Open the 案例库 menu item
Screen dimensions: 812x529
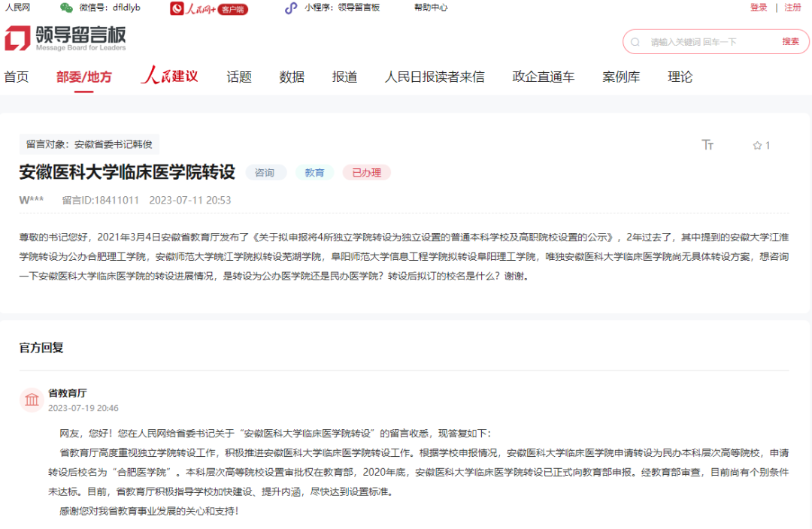[621, 77]
